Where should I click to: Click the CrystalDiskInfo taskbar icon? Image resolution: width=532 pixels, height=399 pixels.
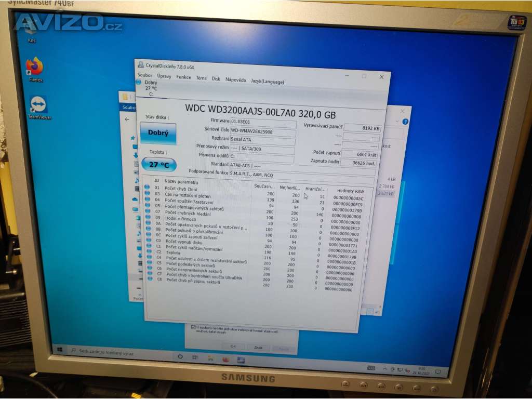tap(241, 360)
